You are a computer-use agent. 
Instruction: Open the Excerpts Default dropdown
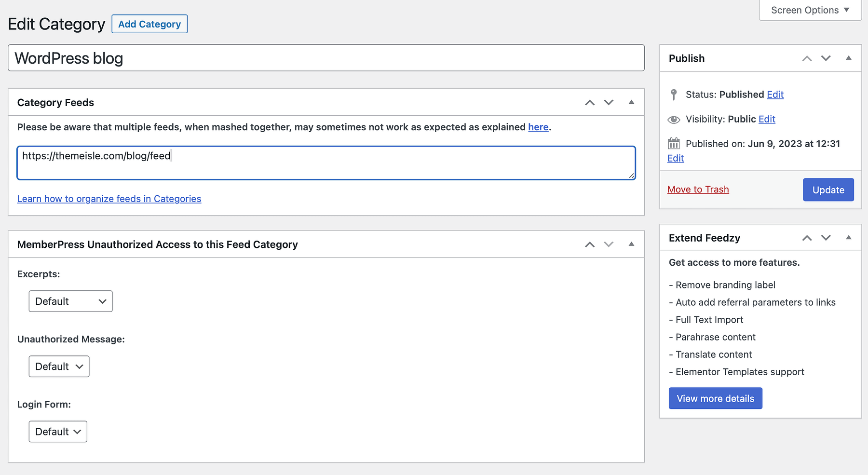(70, 301)
